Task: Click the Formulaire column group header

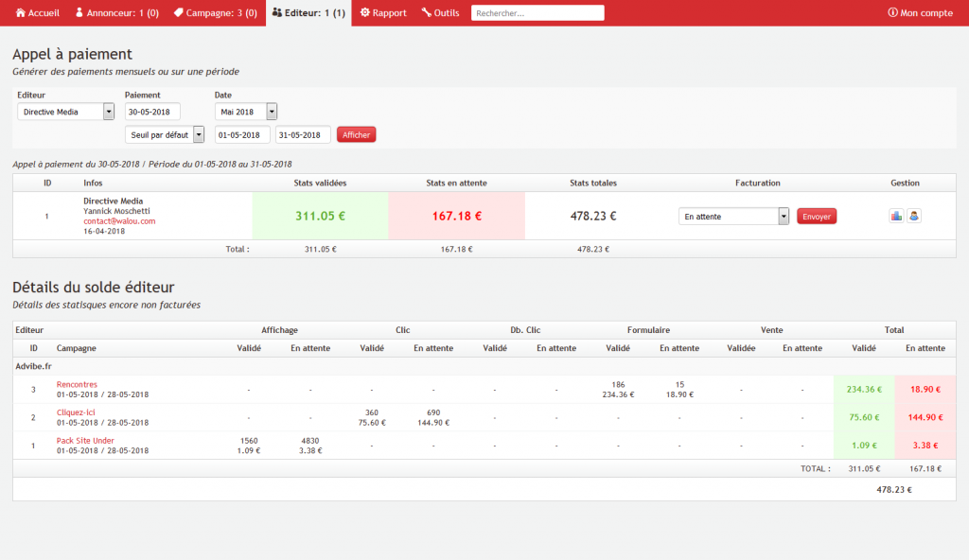Action: click(x=648, y=330)
